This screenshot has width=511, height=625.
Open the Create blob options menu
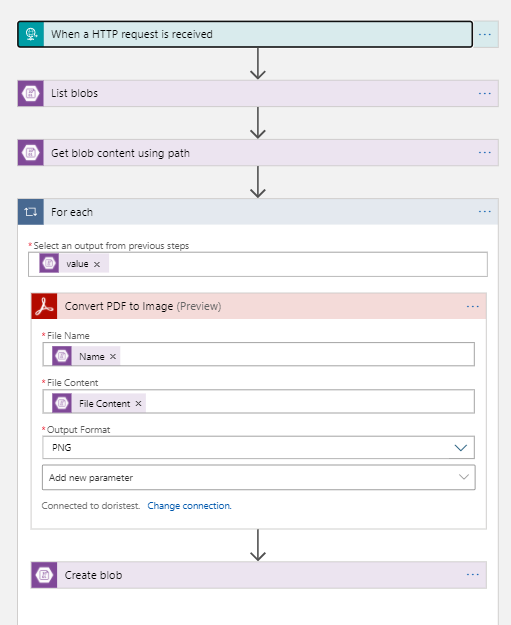[473, 575]
